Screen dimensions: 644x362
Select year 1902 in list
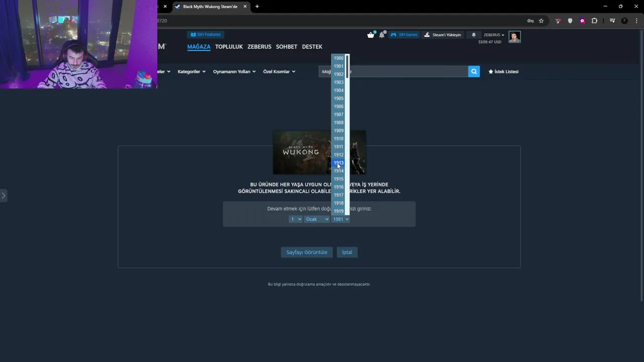[x=339, y=74]
